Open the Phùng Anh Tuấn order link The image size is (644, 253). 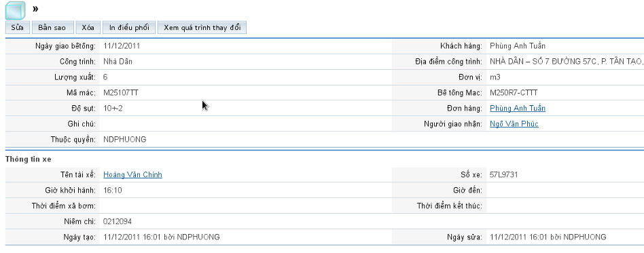(518, 109)
